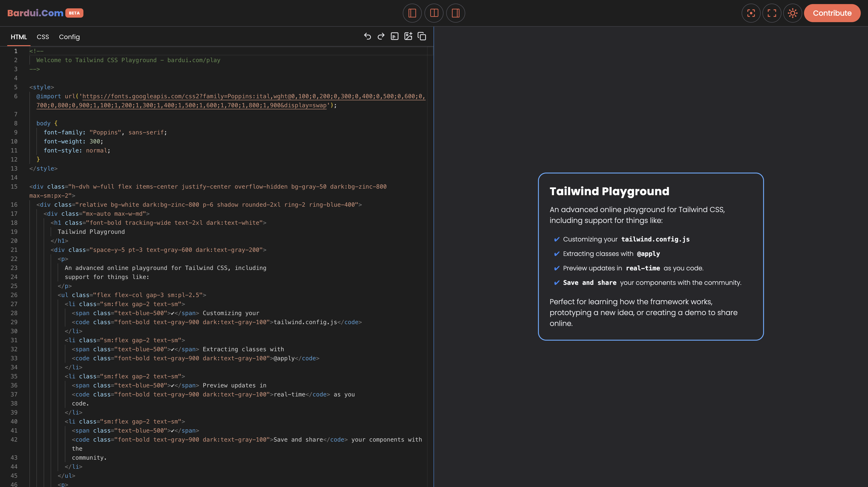Open the Config tab
This screenshot has height=487, width=868.
coord(69,37)
